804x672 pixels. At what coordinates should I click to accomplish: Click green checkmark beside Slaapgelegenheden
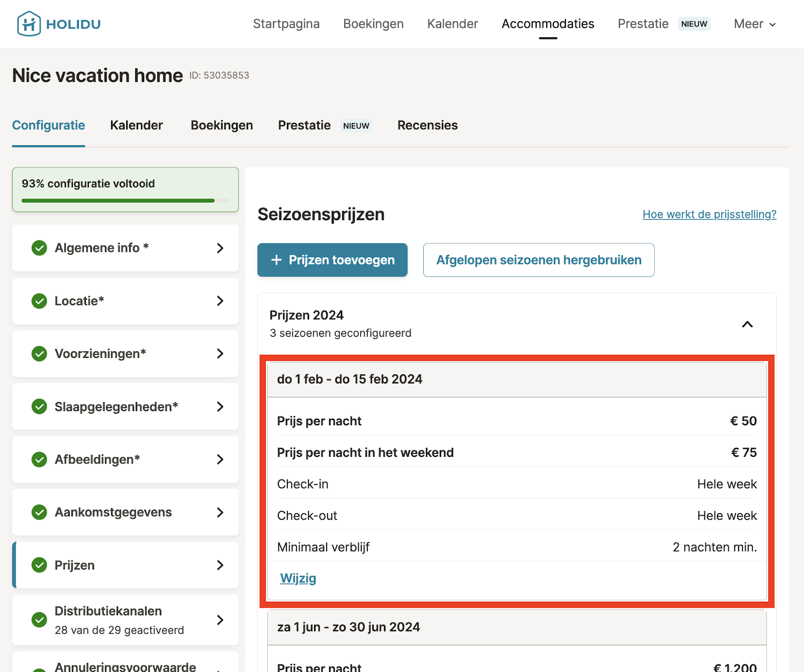tap(39, 407)
